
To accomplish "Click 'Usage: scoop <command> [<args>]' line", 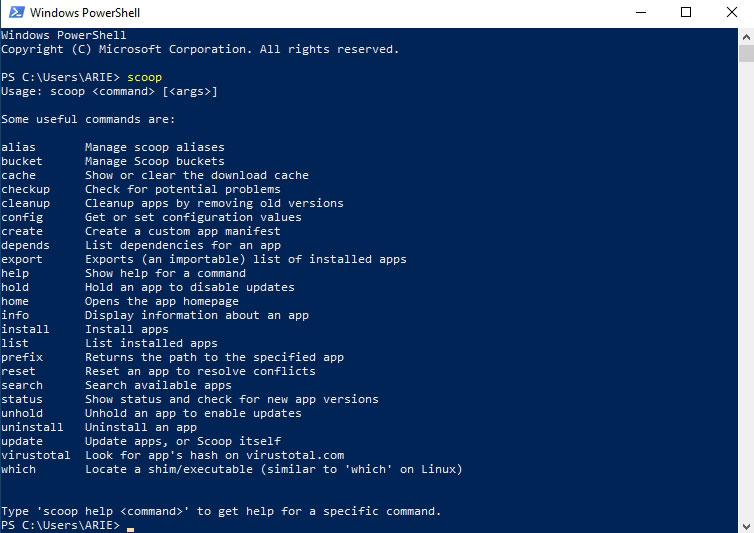I will coord(109,91).
